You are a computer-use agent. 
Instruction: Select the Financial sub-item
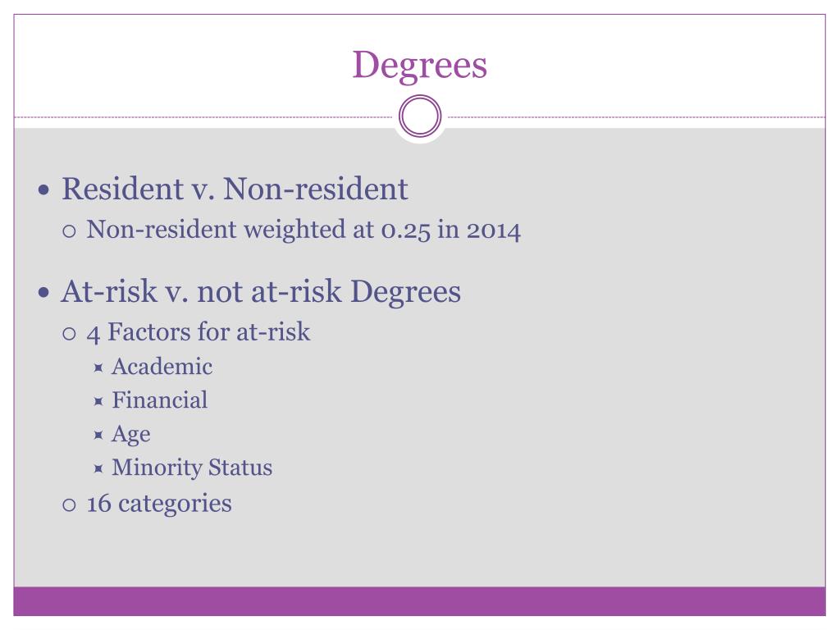pos(160,400)
